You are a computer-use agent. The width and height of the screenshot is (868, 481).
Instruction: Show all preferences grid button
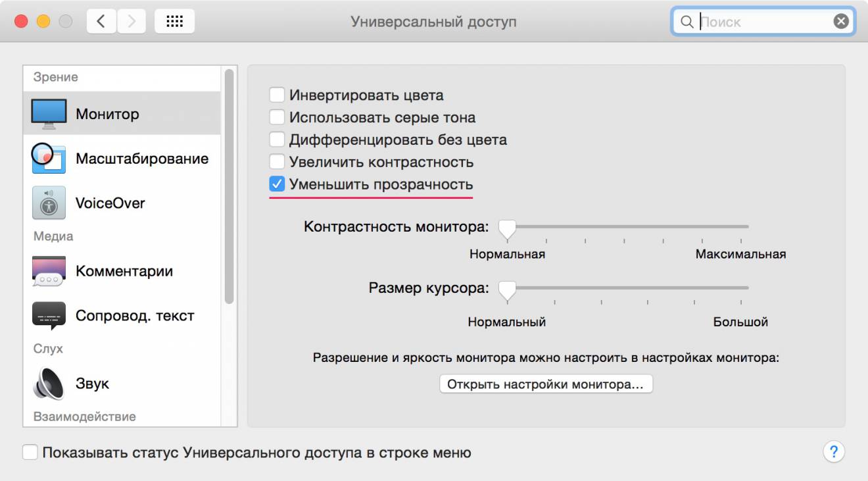point(174,22)
